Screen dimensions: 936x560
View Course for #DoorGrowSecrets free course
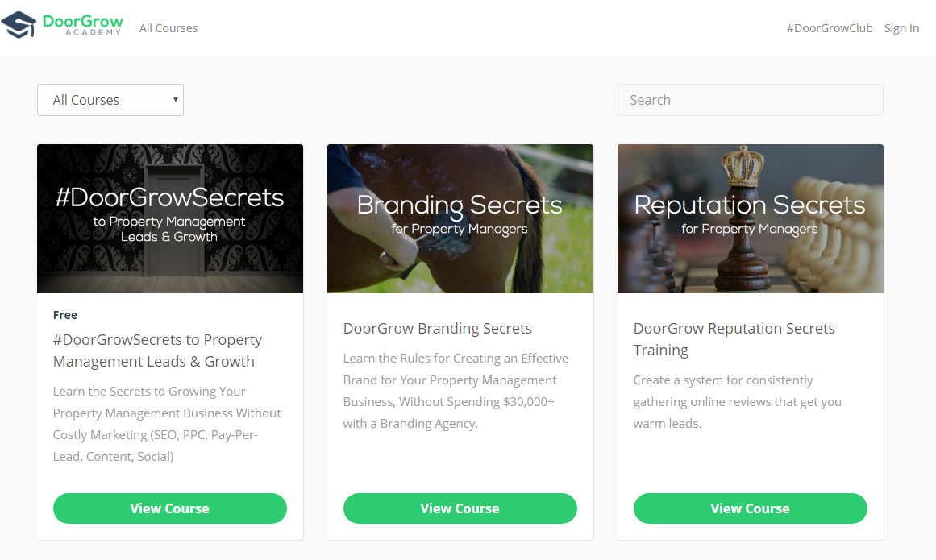[x=170, y=508]
